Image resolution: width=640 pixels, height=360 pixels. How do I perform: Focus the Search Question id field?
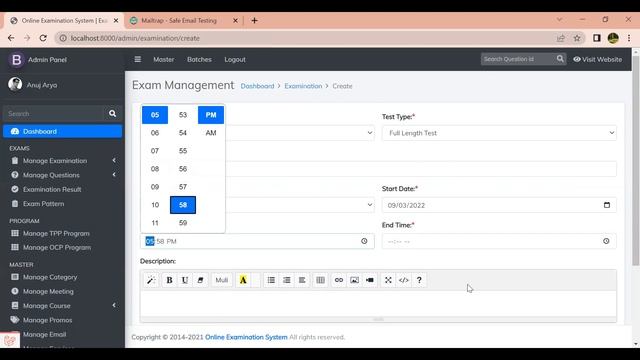pos(518,59)
